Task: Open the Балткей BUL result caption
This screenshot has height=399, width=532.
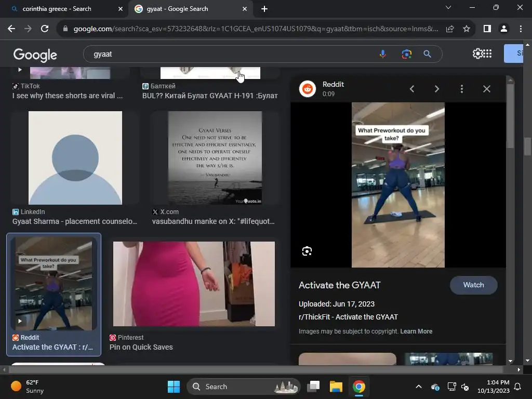Action: (210, 96)
